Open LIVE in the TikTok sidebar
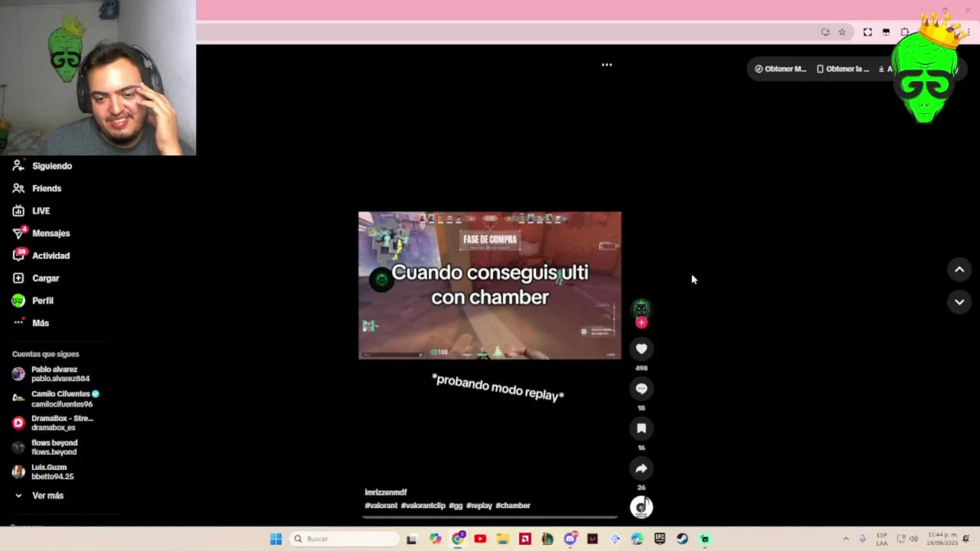The height and width of the screenshot is (551, 980). click(x=31, y=210)
